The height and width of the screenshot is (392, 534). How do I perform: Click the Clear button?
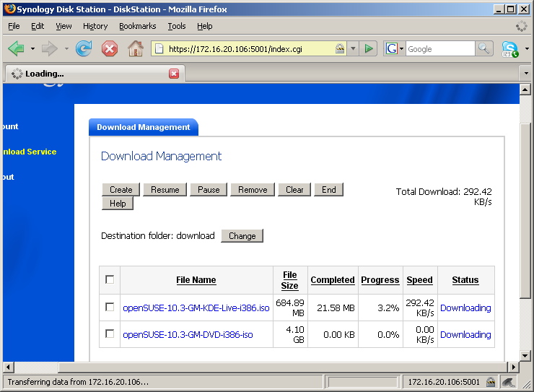coord(294,190)
